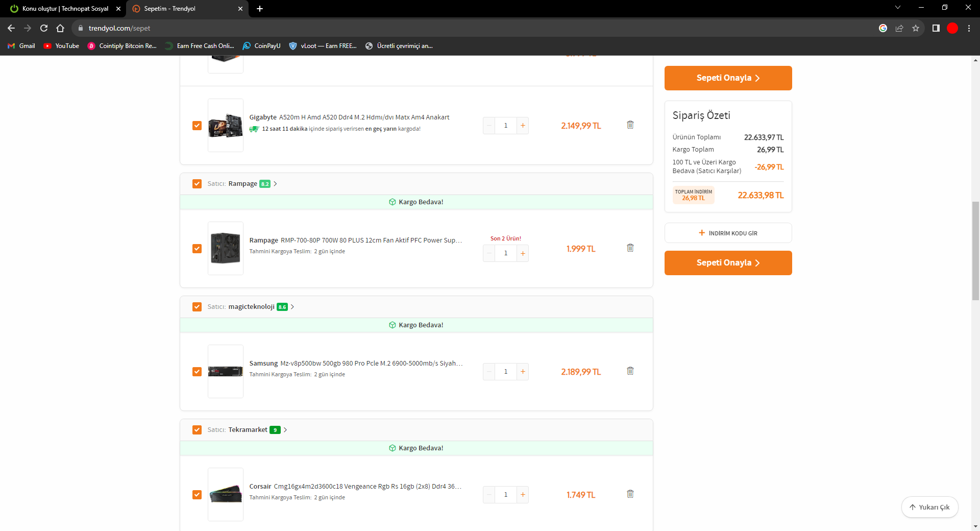Select the Sepetim - Trendyol tab
Viewport: 980px width, 531px height.
pos(187,9)
